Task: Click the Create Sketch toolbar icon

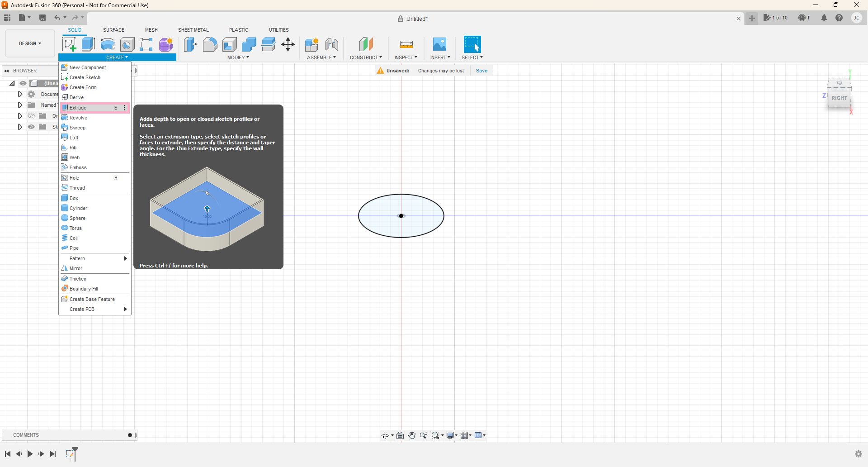Action: pos(69,44)
